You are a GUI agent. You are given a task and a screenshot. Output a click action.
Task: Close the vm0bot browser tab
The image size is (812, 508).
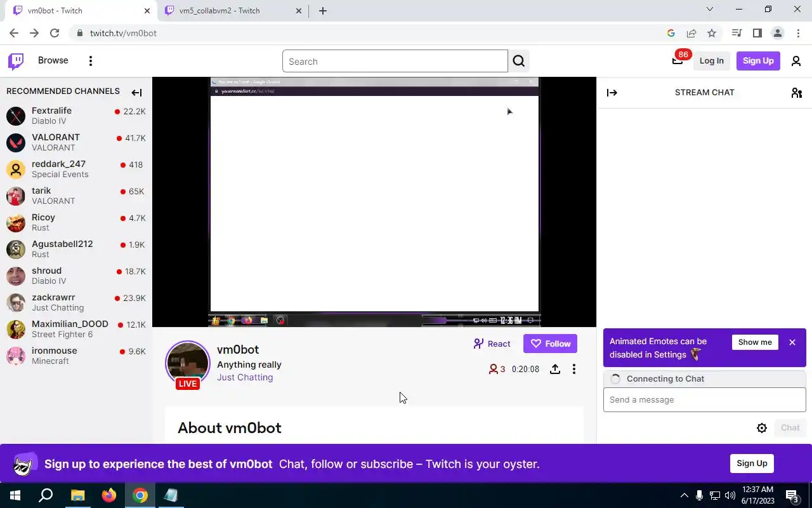click(147, 11)
